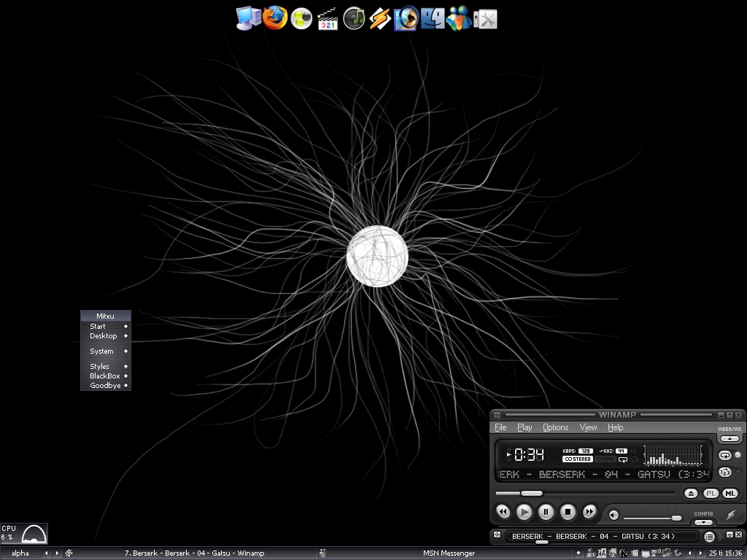The image size is (747, 560).
Task: Mute Winamp with the speaker button
Action: point(614,516)
